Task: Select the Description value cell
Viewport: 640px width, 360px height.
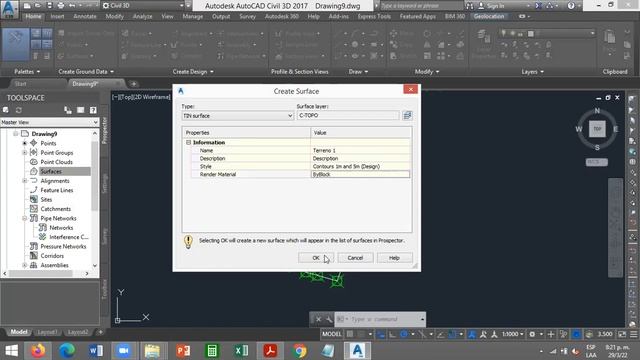Action: click(x=361, y=158)
